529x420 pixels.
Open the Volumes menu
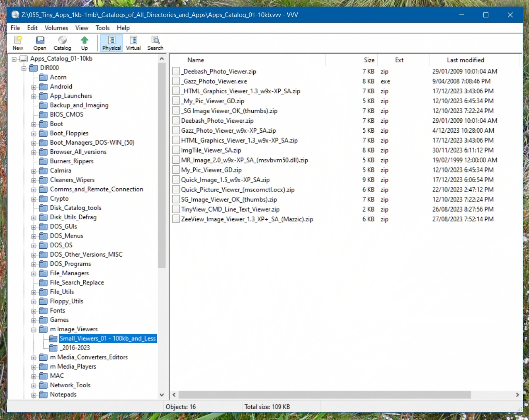(x=56, y=28)
